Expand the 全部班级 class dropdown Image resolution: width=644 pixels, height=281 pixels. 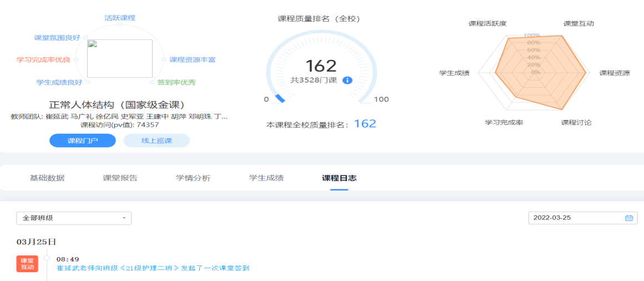(74, 218)
